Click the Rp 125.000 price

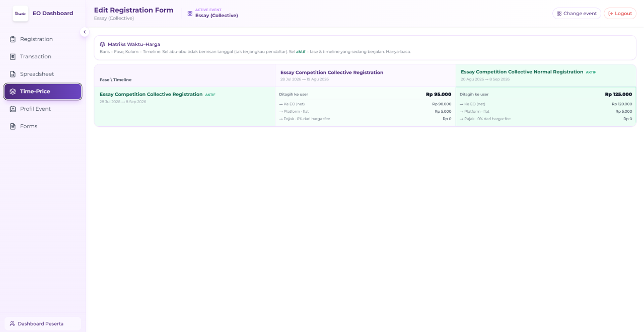[x=618, y=94]
